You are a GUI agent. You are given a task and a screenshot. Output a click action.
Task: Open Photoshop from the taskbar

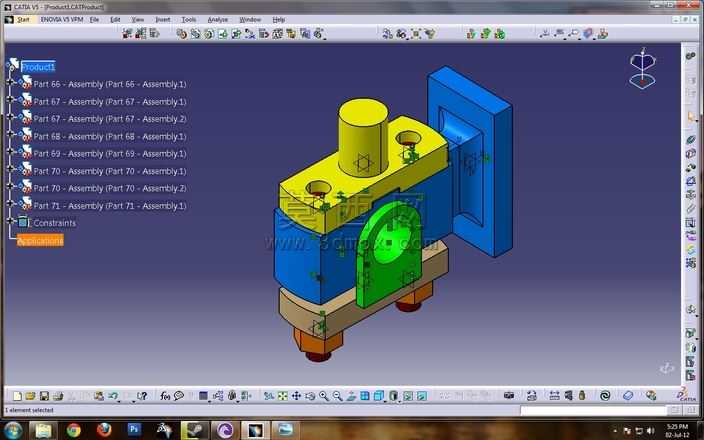tap(134, 430)
